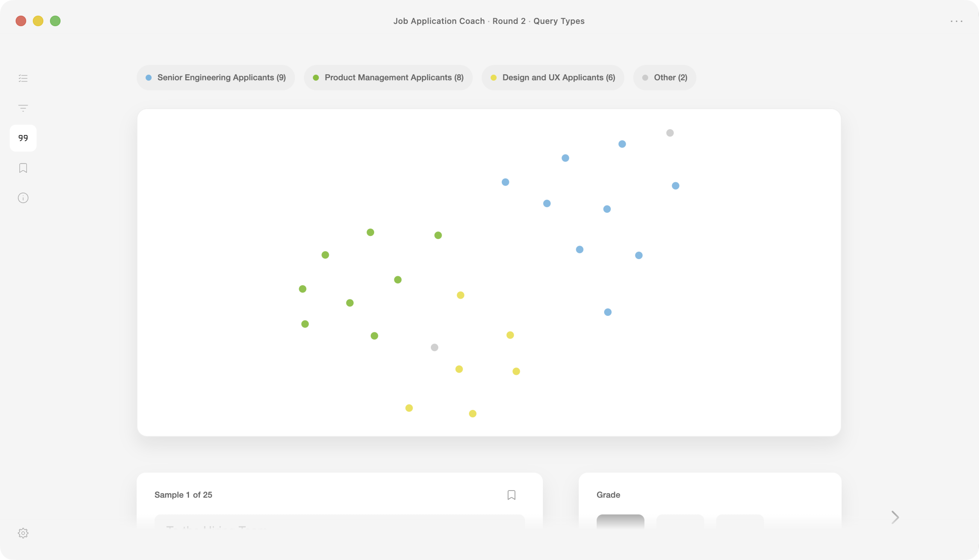Go to next sample with right chevron
This screenshot has width=979, height=560.
tap(895, 517)
